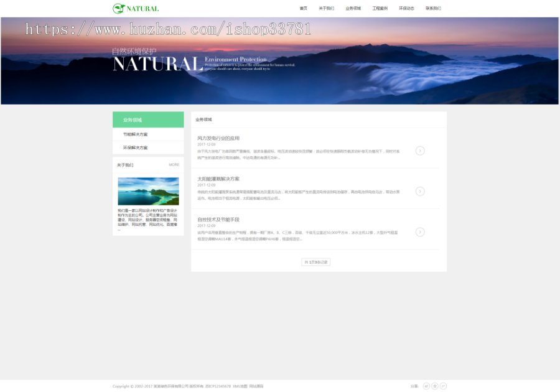Select the green 业务领域 sidebar header
The image size is (560, 392).
pyautogui.click(x=148, y=119)
